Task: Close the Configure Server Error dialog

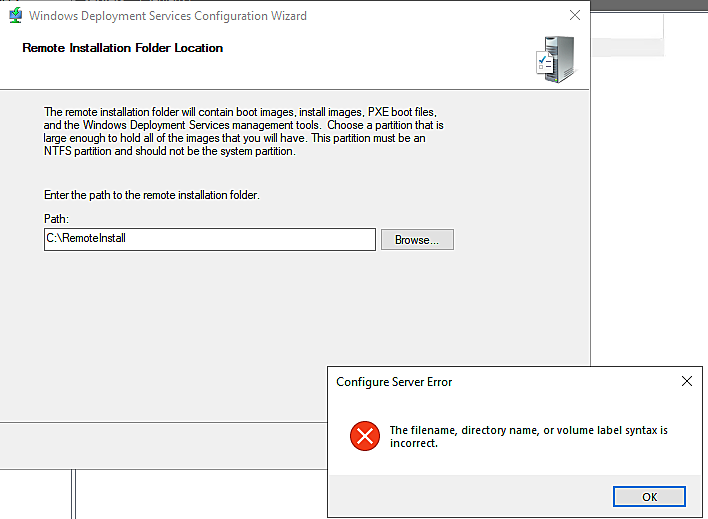Action: point(687,381)
